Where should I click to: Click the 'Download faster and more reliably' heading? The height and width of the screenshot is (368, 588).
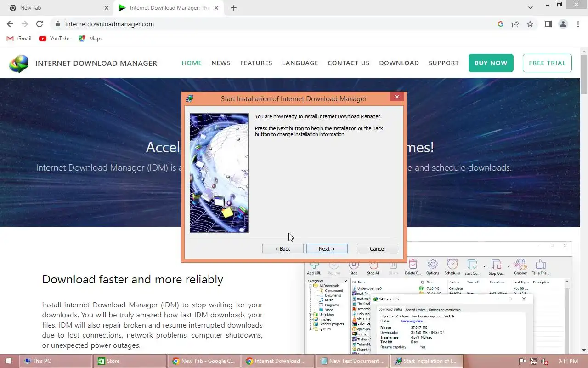point(133,279)
